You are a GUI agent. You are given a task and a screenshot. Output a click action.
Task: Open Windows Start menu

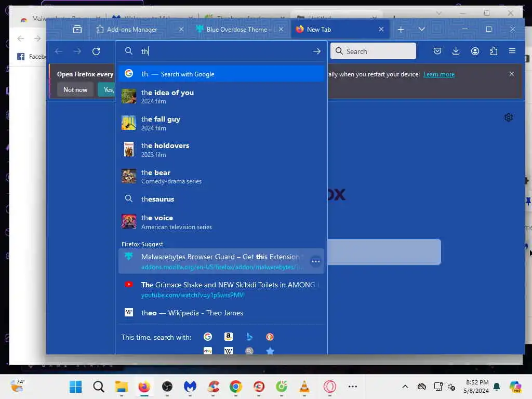pos(75,387)
